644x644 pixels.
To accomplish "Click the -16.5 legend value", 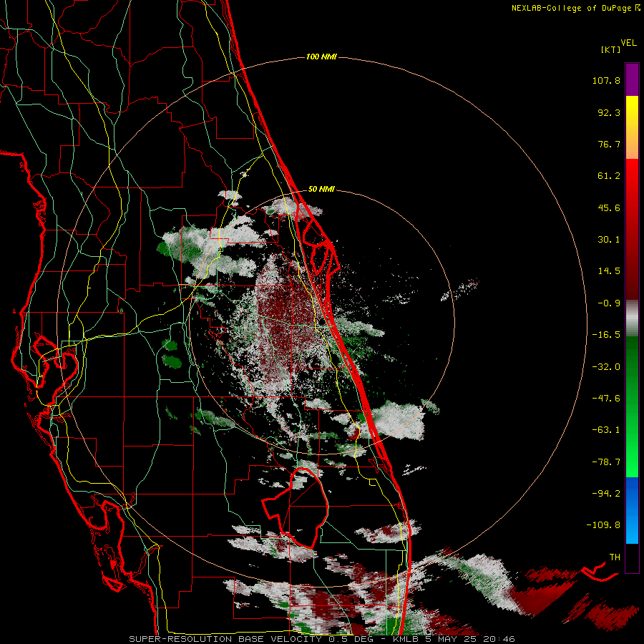I will [x=606, y=335].
